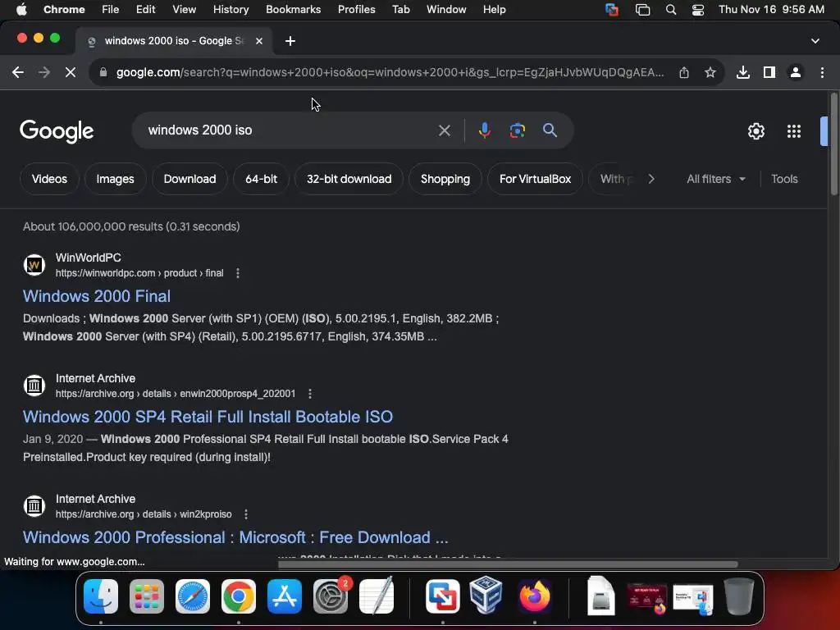Open Control Center in menu bar
Image resolution: width=840 pixels, height=630 pixels.
(x=697, y=10)
